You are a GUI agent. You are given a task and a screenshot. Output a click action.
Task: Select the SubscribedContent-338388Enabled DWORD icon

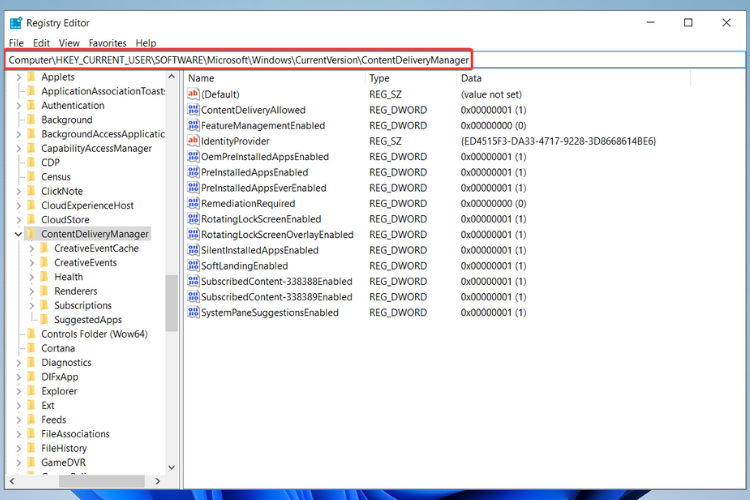click(193, 281)
